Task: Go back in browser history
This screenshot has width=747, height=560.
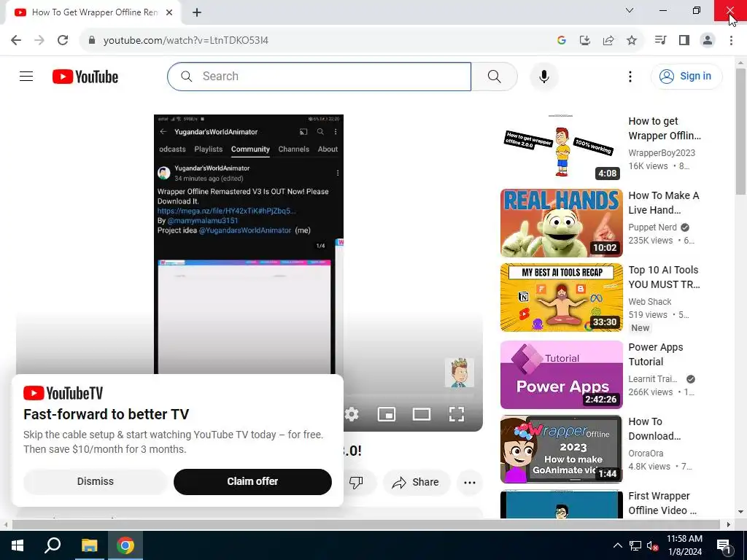Action: pyautogui.click(x=16, y=40)
